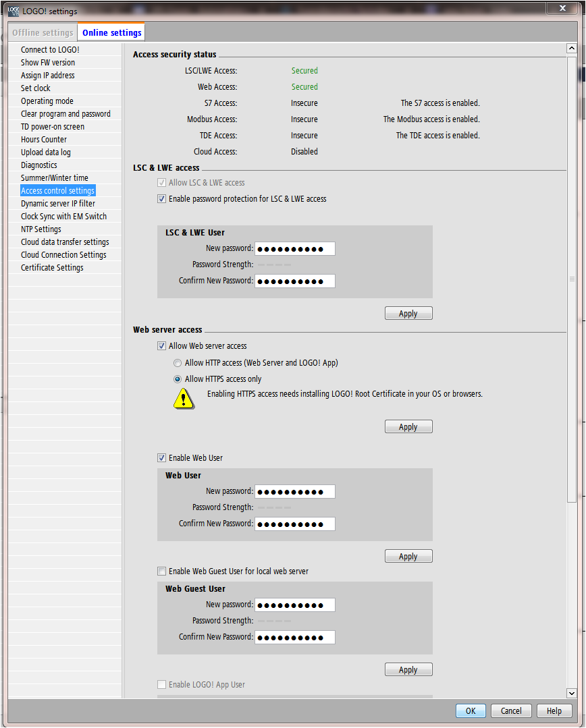The width and height of the screenshot is (586, 728).
Task: Click Web User New password field
Action: click(294, 492)
